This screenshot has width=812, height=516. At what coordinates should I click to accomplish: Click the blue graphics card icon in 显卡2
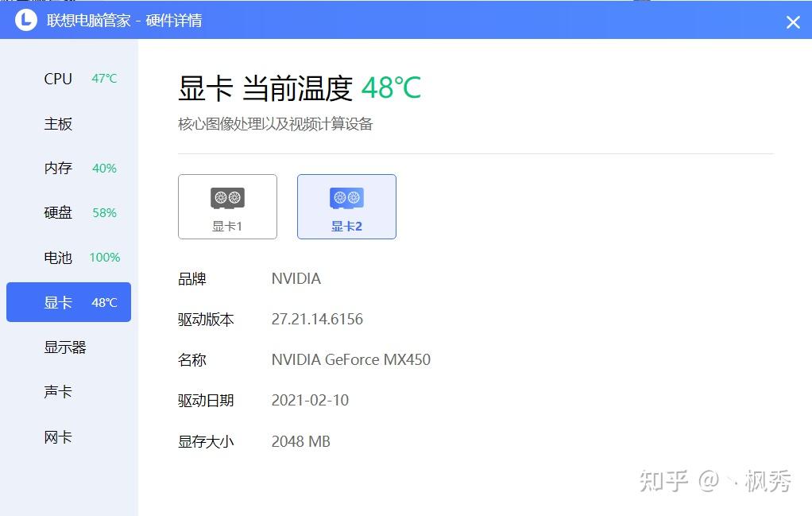pyautogui.click(x=346, y=198)
